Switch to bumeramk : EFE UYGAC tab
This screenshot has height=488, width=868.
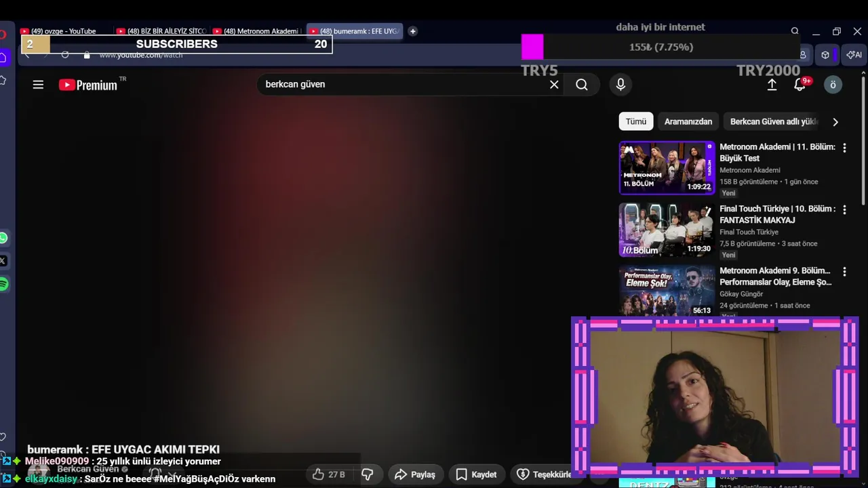pos(355,31)
